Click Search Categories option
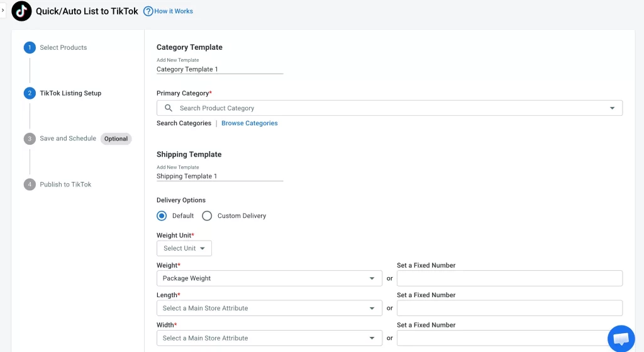Screen dimensions: 644x352 click(184, 123)
